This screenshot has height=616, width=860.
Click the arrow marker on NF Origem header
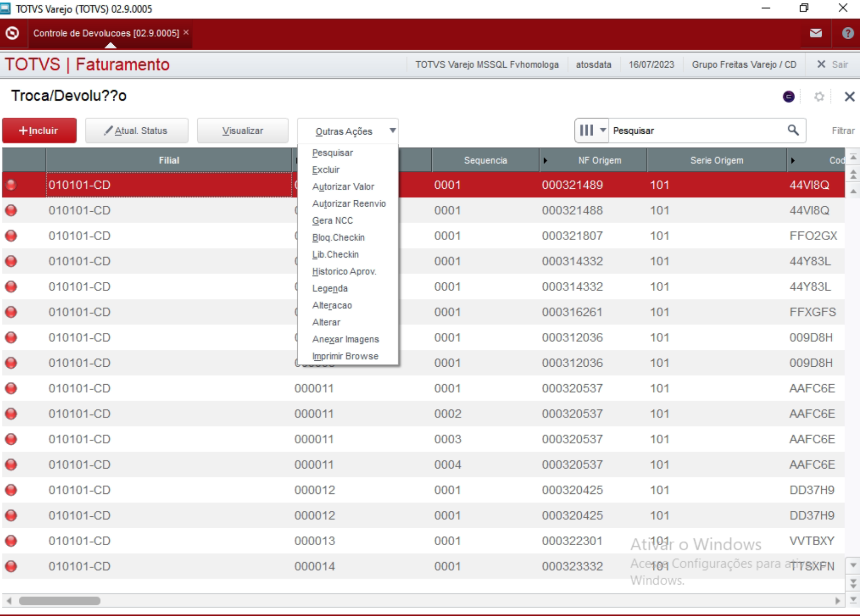545,161
